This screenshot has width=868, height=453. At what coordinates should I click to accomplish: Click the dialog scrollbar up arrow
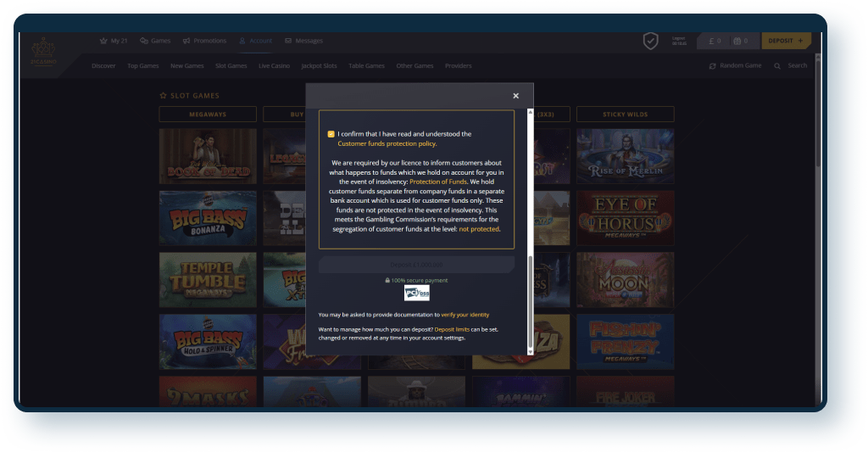531,112
